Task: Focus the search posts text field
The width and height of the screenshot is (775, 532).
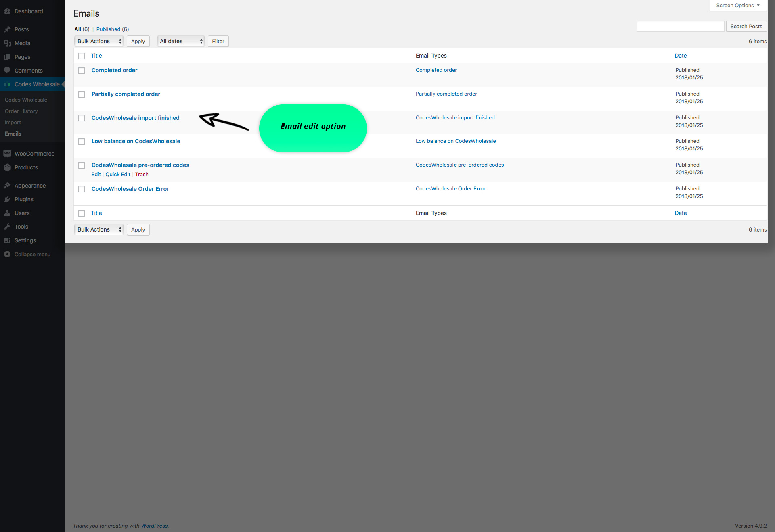Action: 680,26
